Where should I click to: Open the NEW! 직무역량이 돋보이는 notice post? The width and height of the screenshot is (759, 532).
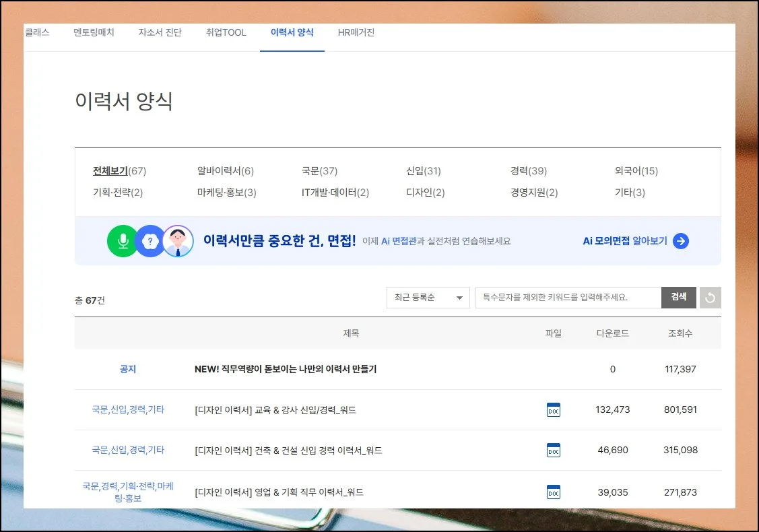(x=285, y=369)
